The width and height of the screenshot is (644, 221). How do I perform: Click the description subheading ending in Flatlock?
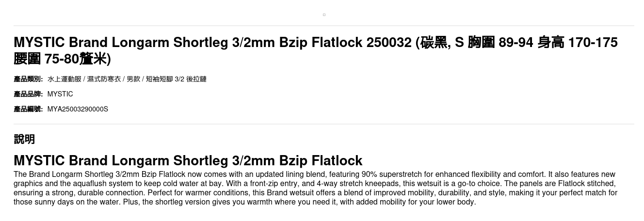pyautogui.click(x=188, y=160)
